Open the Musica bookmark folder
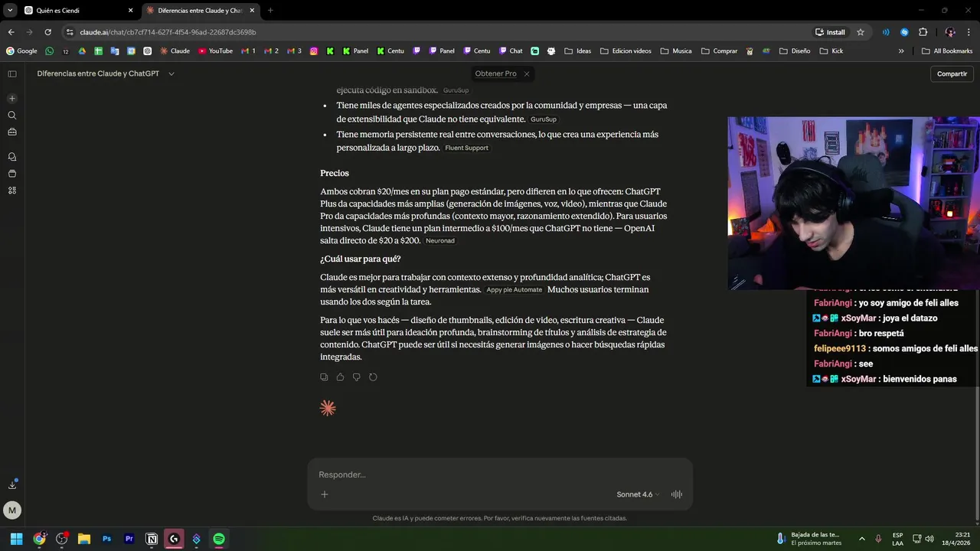The width and height of the screenshot is (980, 551). point(676,51)
